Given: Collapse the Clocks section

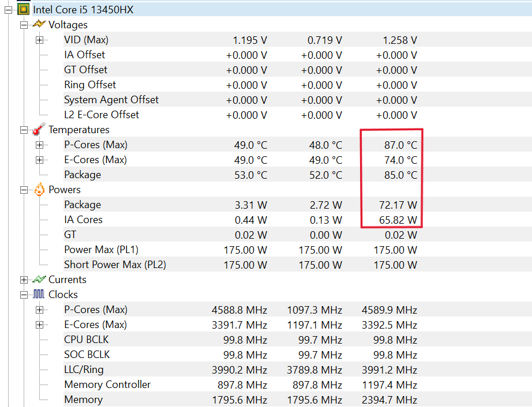Looking at the screenshot, I should (x=24, y=295).
